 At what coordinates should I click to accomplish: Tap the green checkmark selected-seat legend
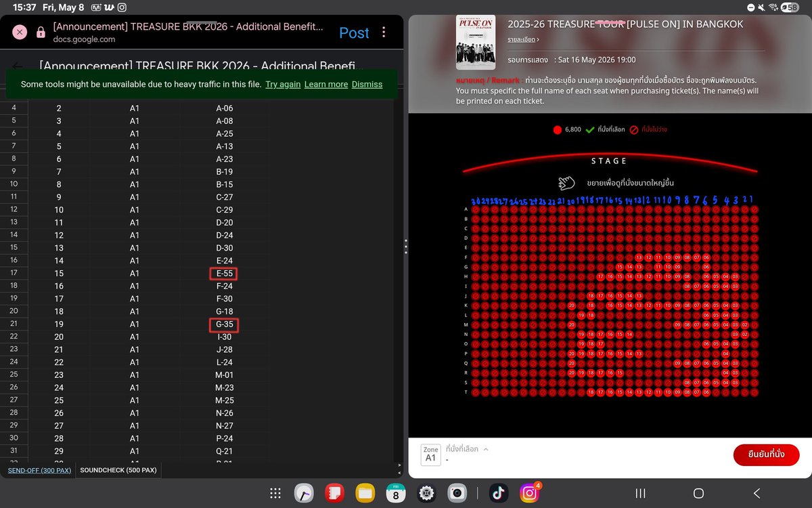pos(590,129)
